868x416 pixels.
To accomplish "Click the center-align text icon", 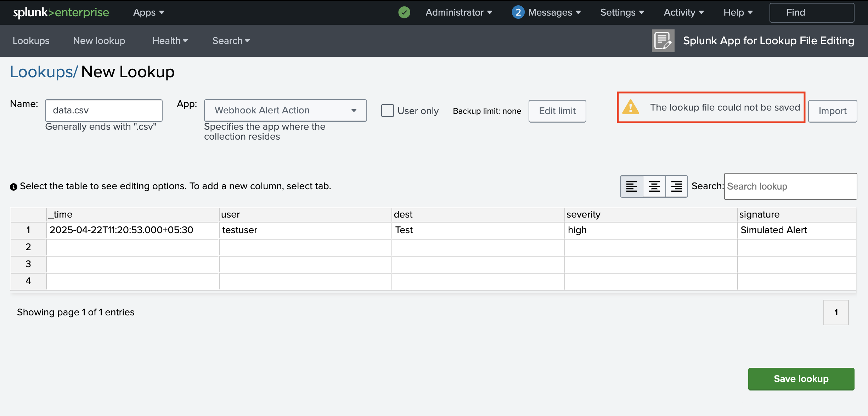I will 654,186.
